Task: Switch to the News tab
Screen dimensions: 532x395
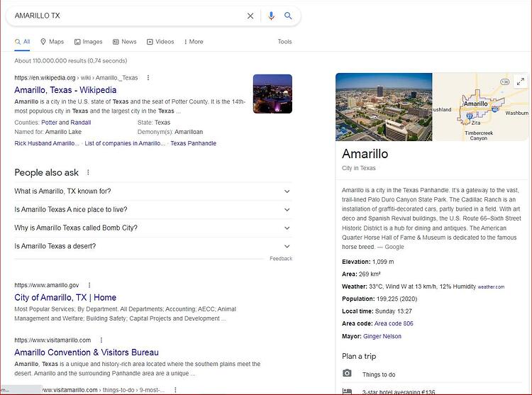Action: (x=125, y=42)
